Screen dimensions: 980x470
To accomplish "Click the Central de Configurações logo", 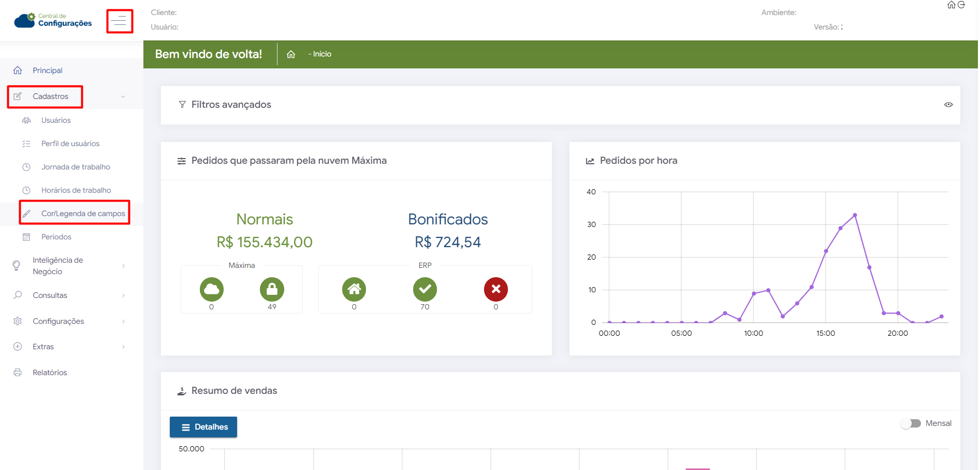I will [53, 20].
